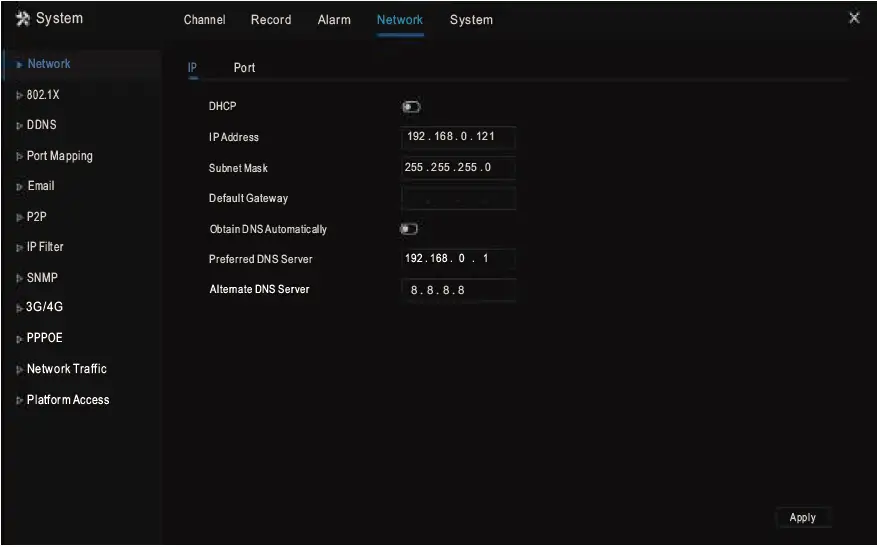Select the IP sub-tab
The image size is (877, 547).
pyautogui.click(x=192, y=68)
